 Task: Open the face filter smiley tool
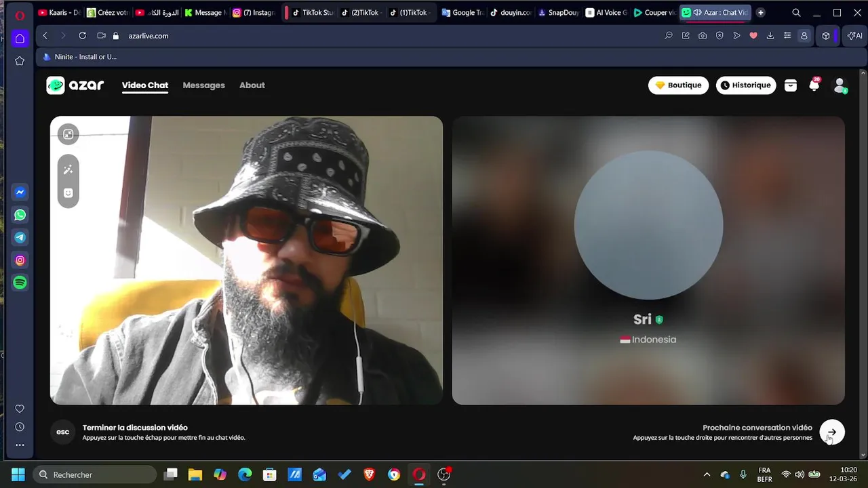click(x=68, y=193)
